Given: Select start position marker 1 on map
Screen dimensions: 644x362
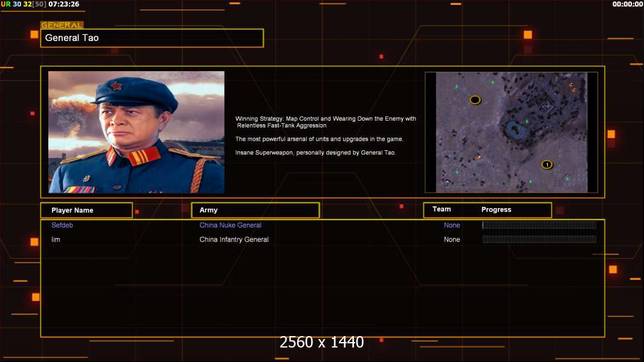Looking at the screenshot, I should click(x=547, y=164).
